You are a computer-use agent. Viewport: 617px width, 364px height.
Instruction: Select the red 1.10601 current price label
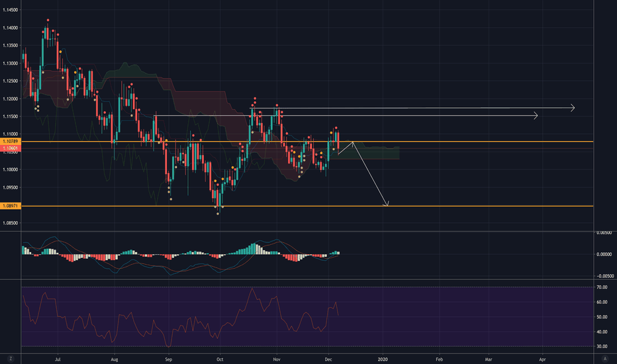[x=10, y=149]
